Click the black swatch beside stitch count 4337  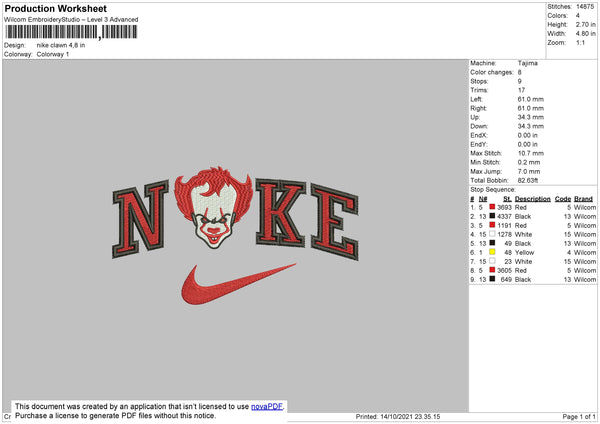(492, 216)
